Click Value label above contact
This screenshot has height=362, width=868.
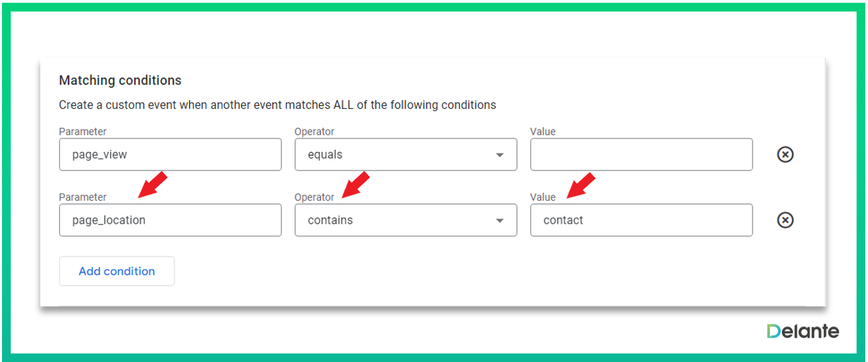tap(543, 197)
